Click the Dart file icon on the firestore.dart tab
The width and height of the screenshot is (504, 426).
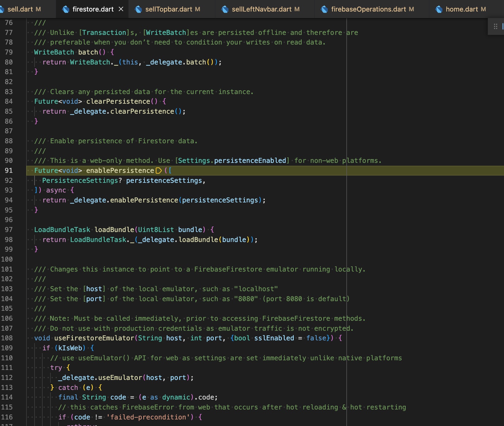click(x=66, y=9)
